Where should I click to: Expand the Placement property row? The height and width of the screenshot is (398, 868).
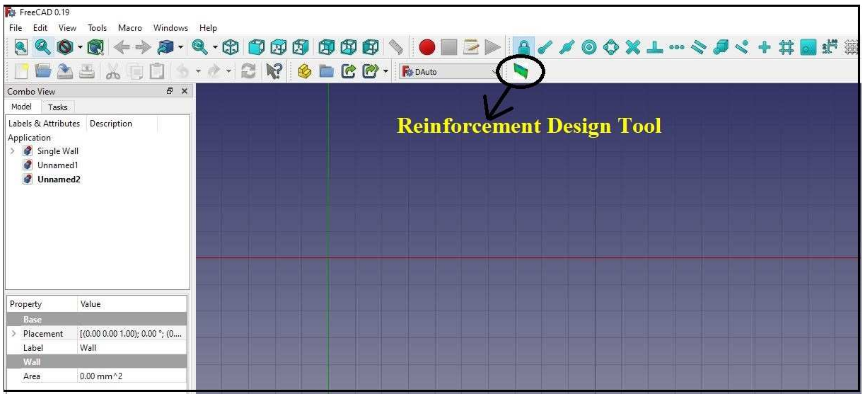14,334
